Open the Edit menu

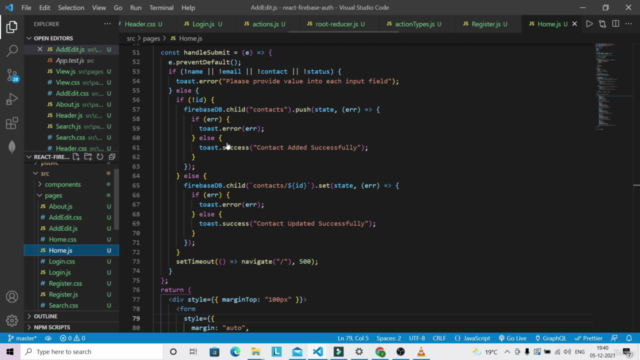44,7
